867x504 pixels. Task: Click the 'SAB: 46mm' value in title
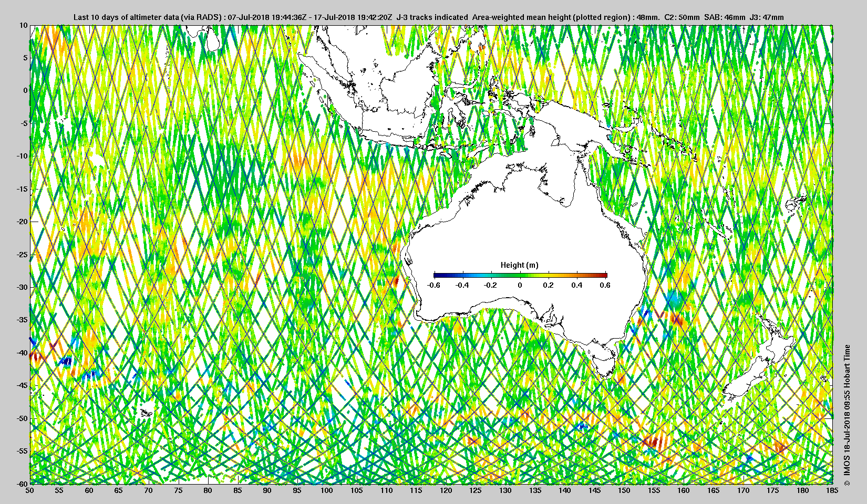(x=725, y=17)
